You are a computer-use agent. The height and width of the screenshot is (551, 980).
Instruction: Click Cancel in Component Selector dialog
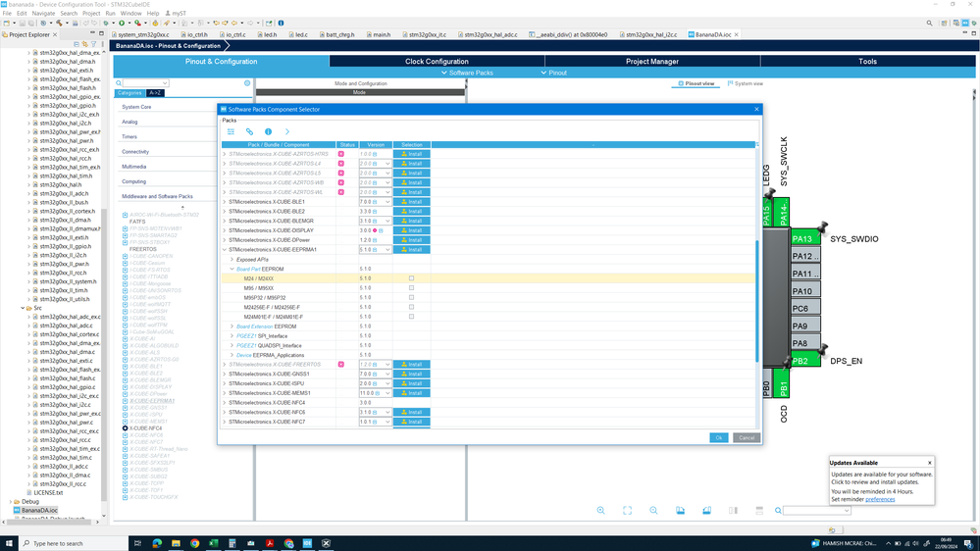[747, 437]
